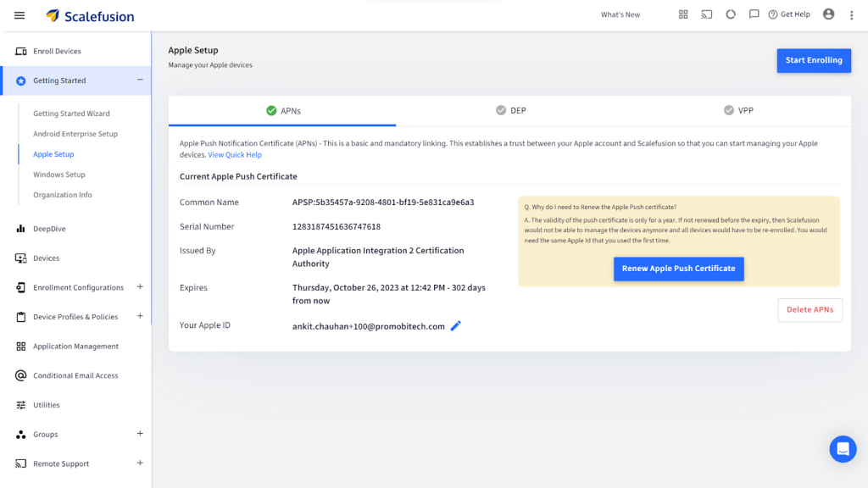Click the Delete APNs button
This screenshot has height=488, width=868.
[810, 310]
